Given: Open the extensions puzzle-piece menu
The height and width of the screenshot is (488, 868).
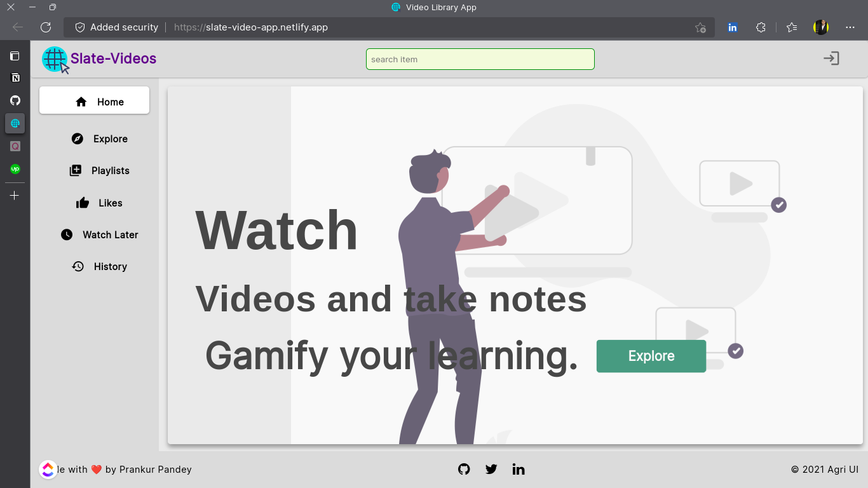Looking at the screenshot, I should tap(761, 27).
